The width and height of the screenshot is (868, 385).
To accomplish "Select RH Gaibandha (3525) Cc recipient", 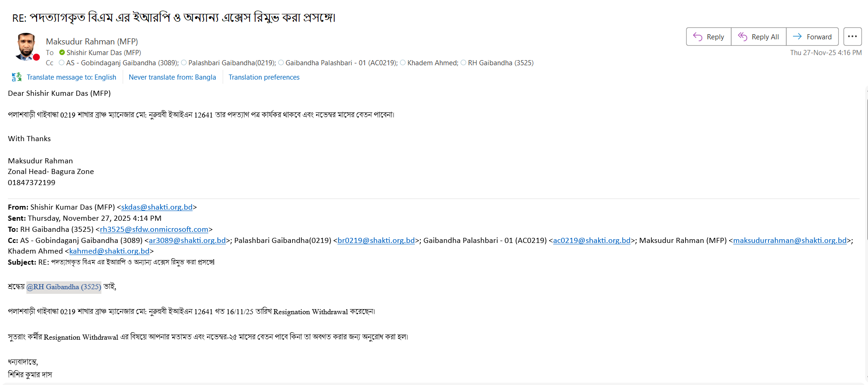I will point(500,63).
